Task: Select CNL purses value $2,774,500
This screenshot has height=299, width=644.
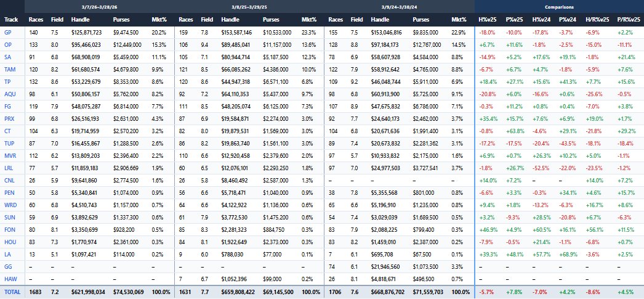Action: point(126,181)
